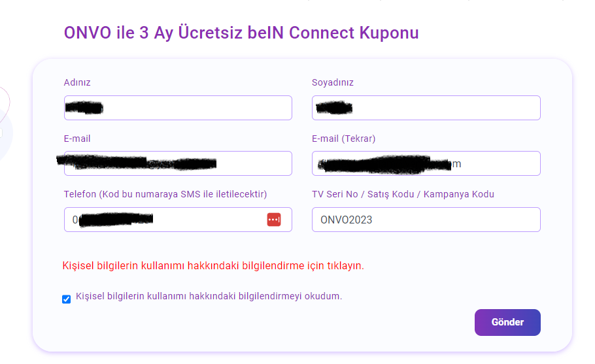
Task: Click the field containing ONVO2023
Action: 426,220
